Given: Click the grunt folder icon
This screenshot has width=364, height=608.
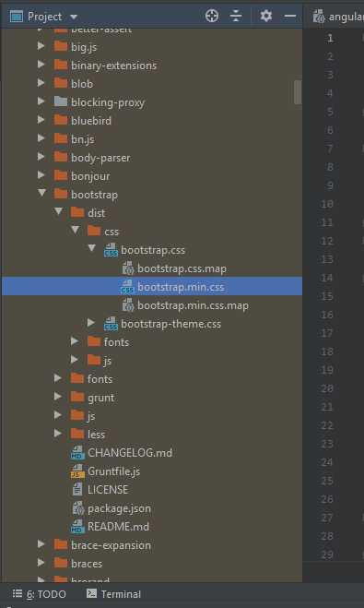Looking at the screenshot, I should [77, 397].
